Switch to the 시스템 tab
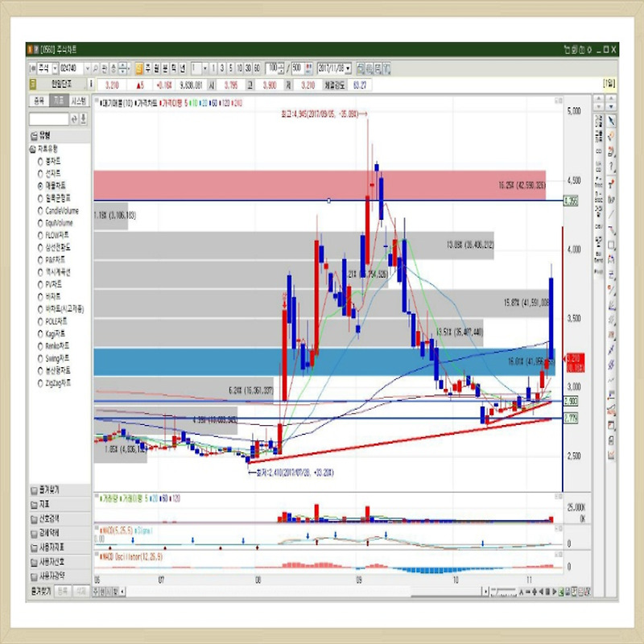 point(78,101)
